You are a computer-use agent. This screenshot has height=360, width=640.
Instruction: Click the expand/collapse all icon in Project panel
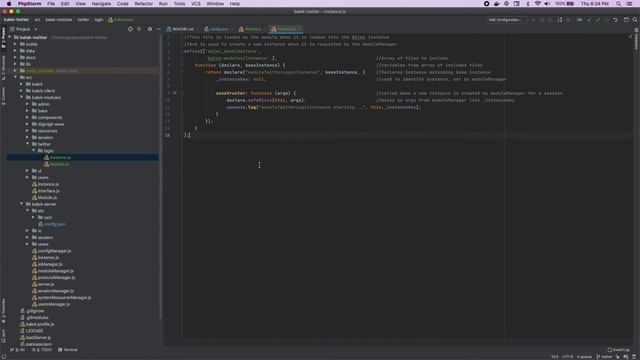(139, 29)
